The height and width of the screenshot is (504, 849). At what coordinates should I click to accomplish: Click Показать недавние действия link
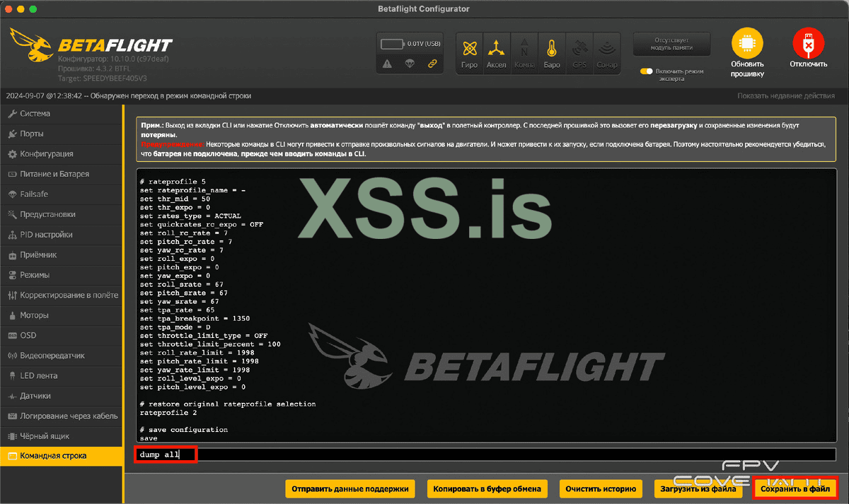coord(785,95)
